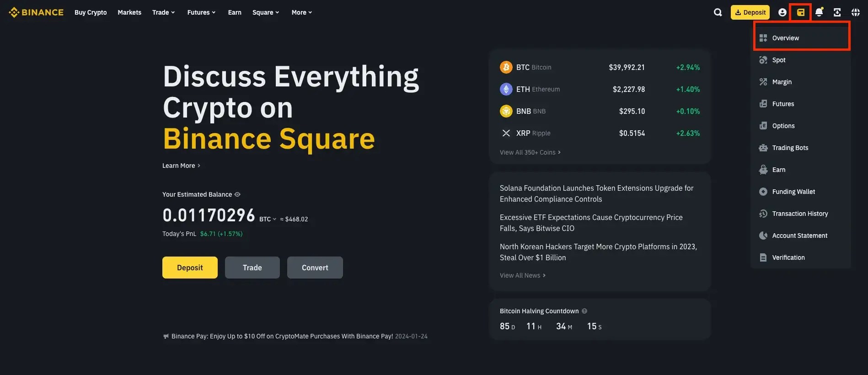Screen dimensions: 868x375
Task: Click Today's PnL value $6.71
Action: (221, 234)
